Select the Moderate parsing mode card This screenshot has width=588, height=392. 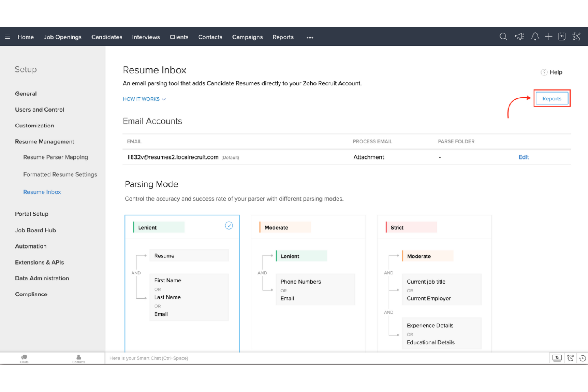click(x=308, y=227)
